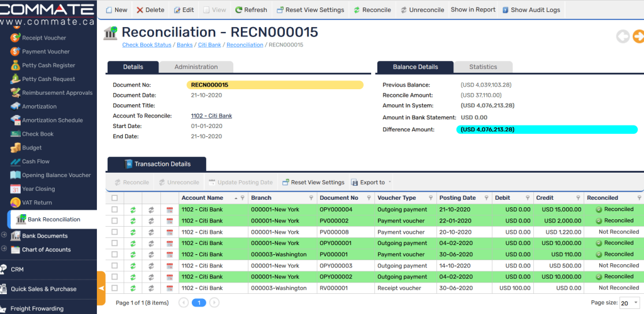Select all rows with header checkbox
This screenshot has width=644, height=314.
coord(114,198)
